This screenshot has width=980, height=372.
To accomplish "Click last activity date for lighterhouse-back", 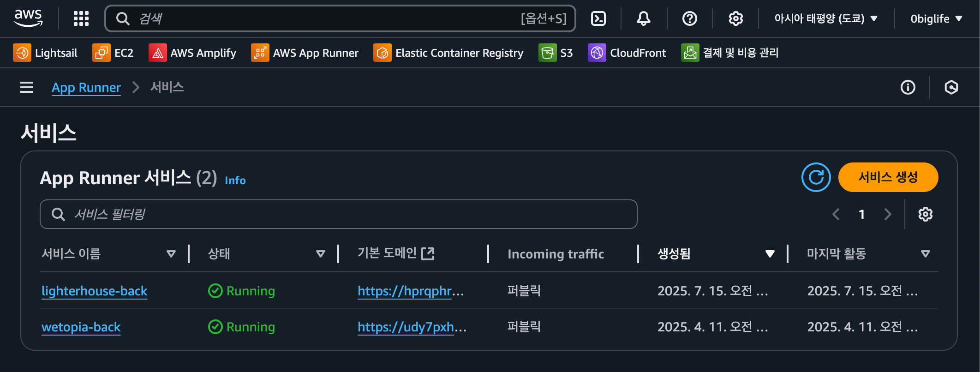I will [862, 291].
